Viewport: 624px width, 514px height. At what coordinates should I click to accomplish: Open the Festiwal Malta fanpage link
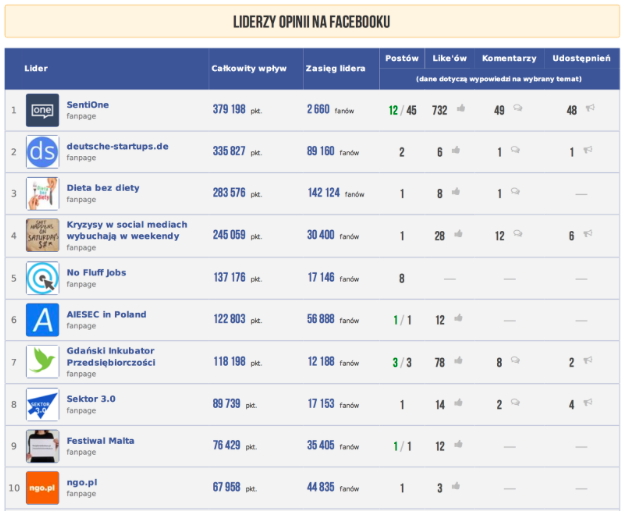click(100, 440)
